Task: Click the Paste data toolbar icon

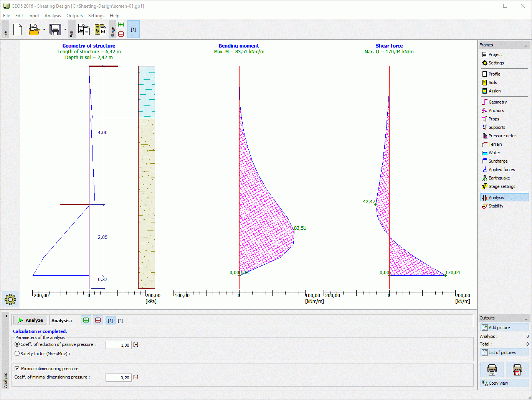Action: pyautogui.click(x=100, y=30)
